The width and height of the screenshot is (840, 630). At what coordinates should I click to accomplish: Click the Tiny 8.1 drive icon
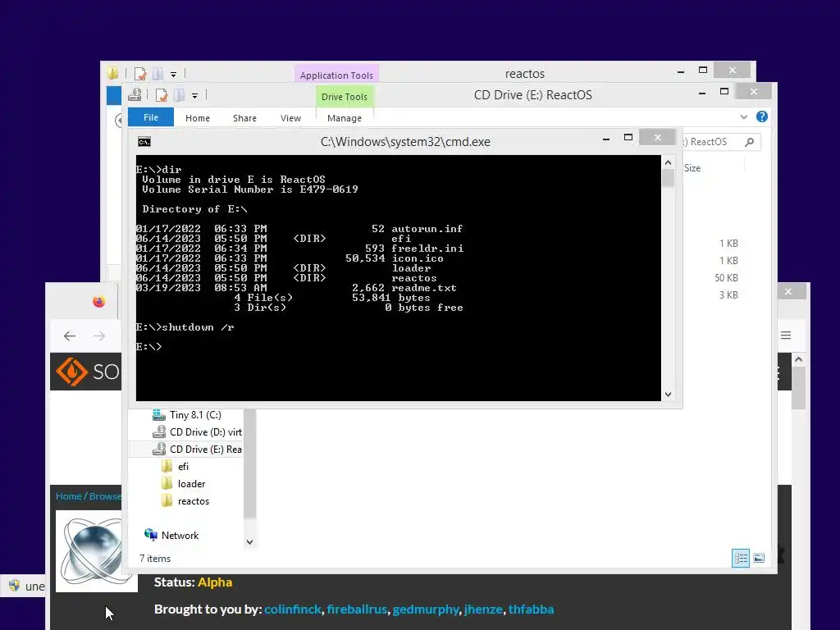(x=158, y=414)
